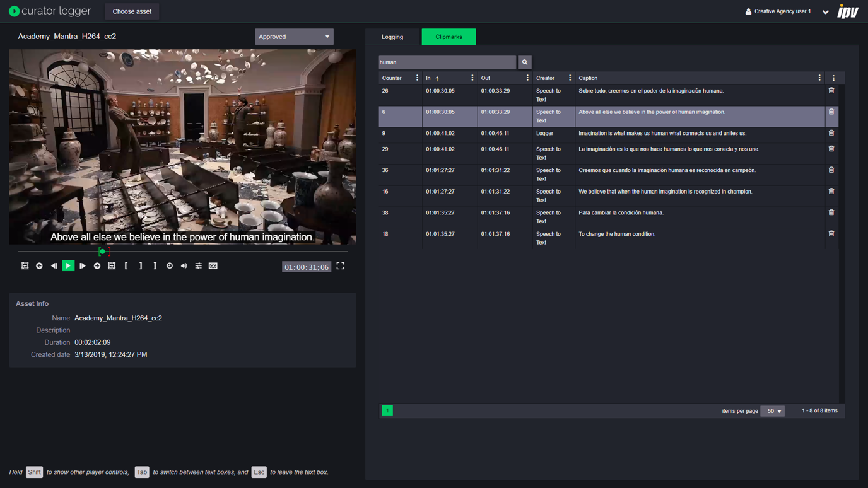The width and height of the screenshot is (868, 488).
Task: Sort by the Caption column header
Action: [x=588, y=78]
